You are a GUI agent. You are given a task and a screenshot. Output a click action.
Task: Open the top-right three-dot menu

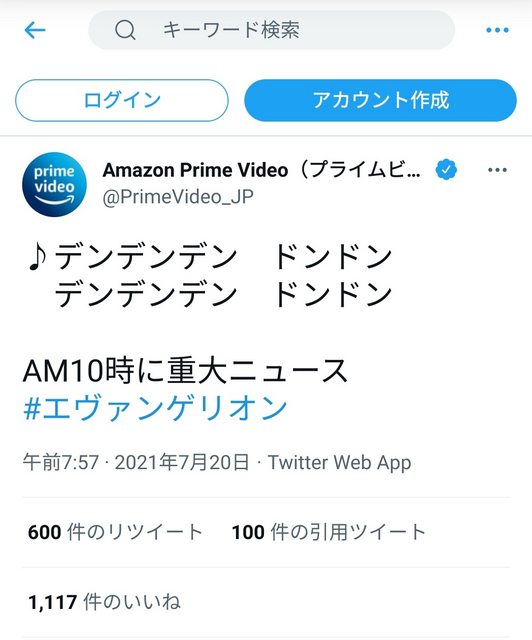(497, 30)
